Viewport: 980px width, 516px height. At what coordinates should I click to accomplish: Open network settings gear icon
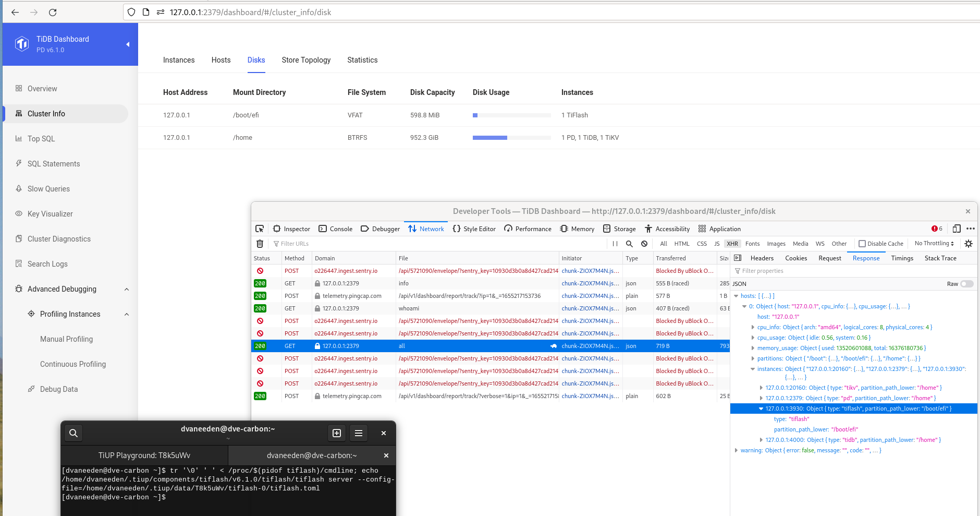(969, 244)
